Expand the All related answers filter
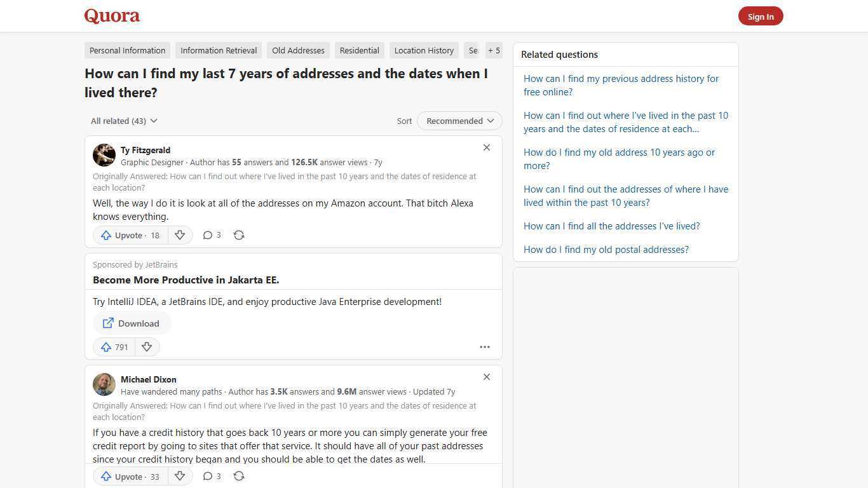 pos(123,121)
